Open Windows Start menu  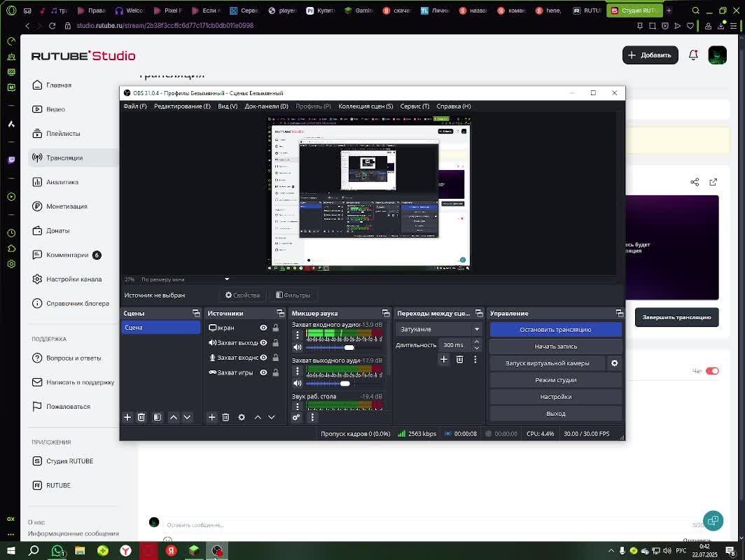(x=11, y=550)
